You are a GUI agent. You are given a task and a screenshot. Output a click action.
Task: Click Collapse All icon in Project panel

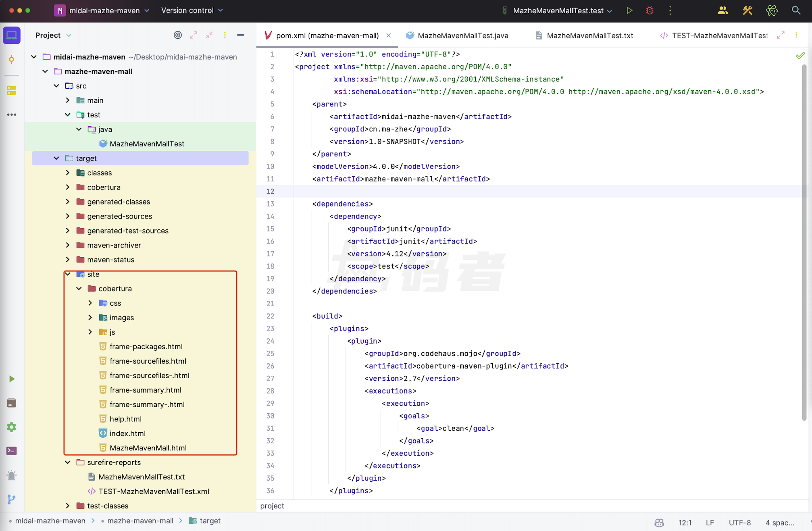coord(209,35)
